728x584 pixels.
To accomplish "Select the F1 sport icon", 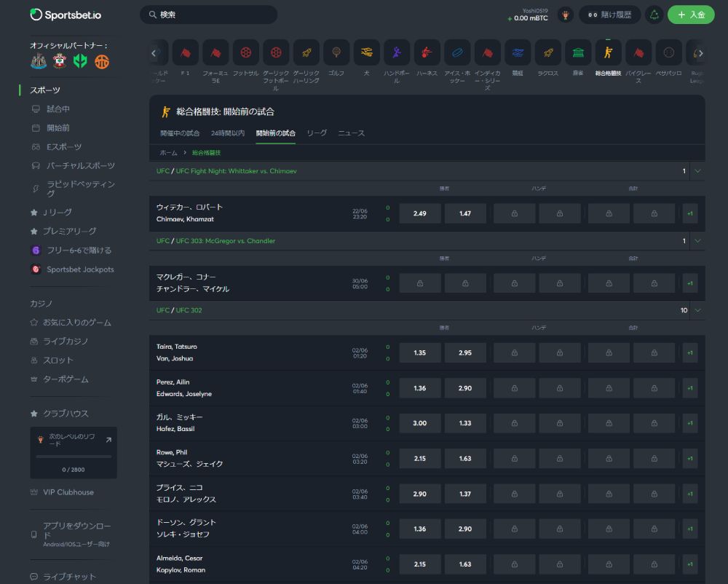I will coord(185,52).
